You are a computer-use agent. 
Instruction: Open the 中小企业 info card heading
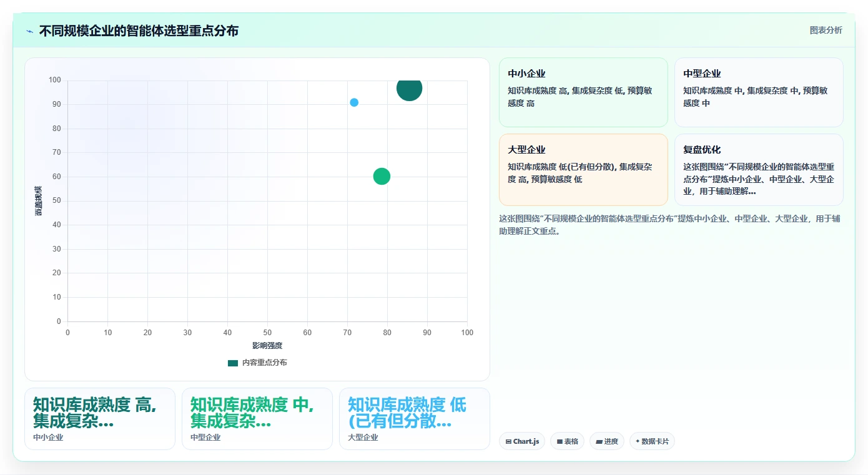click(x=526, y=74)
